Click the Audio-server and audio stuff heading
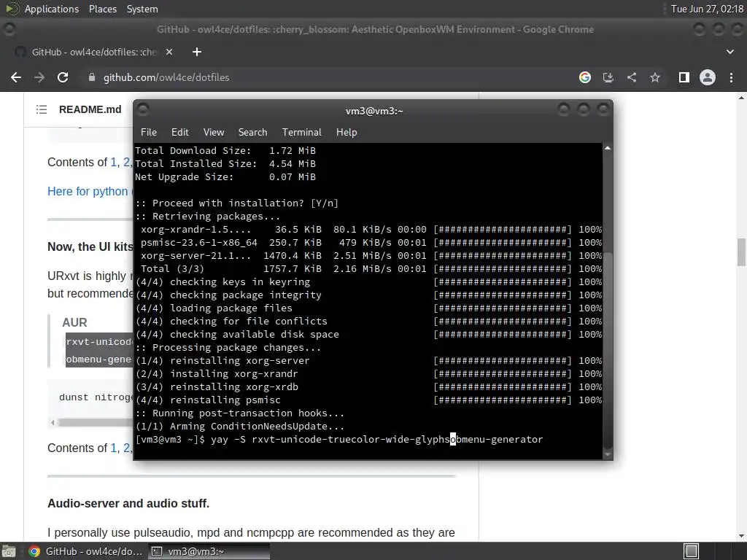The image size is (747, 560). [128, 503]
